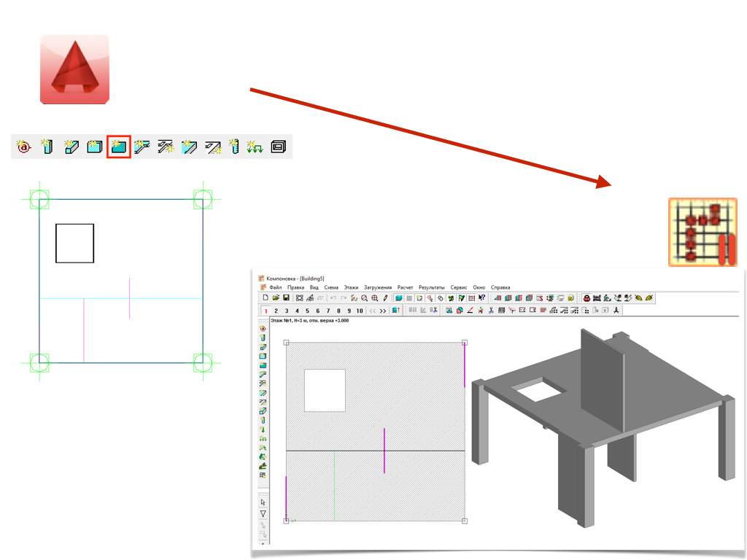Select floor number 10

360,311
